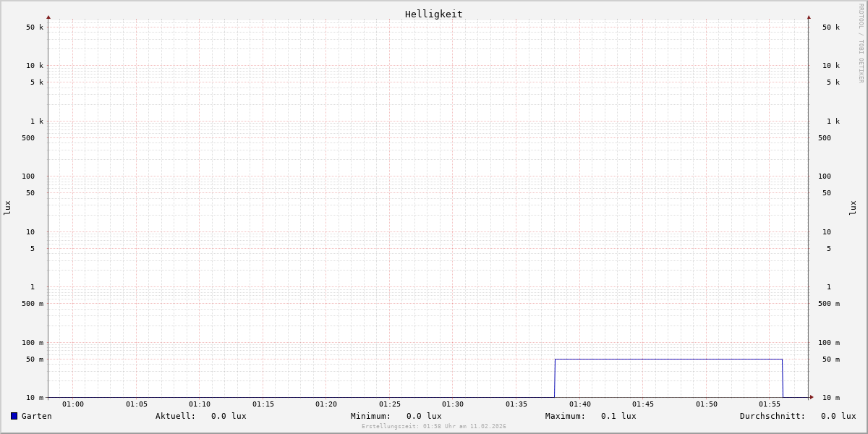The image size is (868, 434).
Task: Select the Helligkeit chart title
Action: 433,14
